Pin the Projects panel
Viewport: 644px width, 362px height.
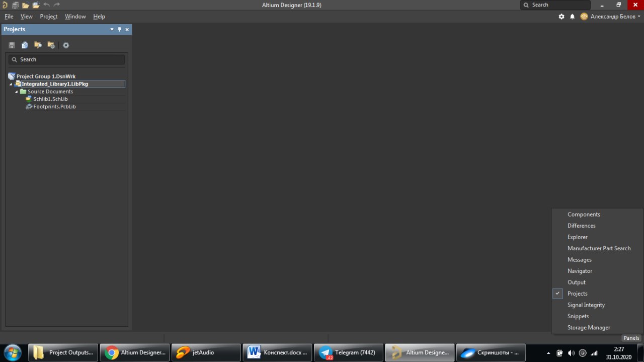coord(120,30)
